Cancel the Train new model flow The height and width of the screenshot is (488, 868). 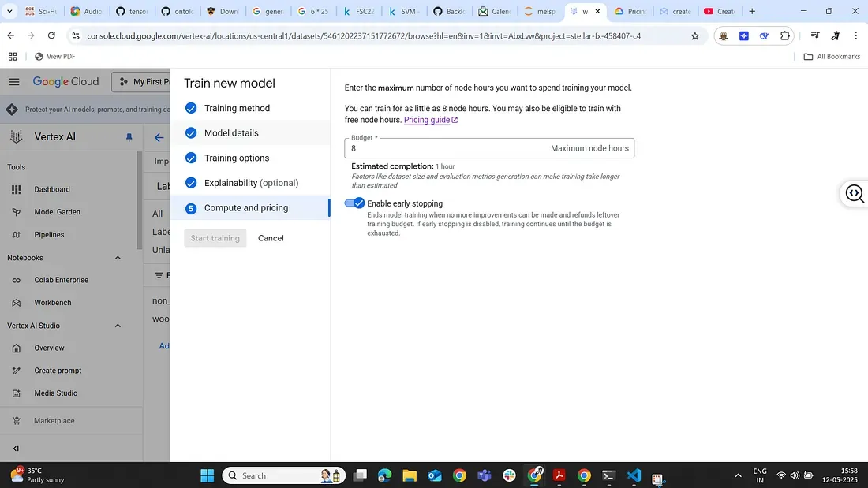(x=271, y=237)
